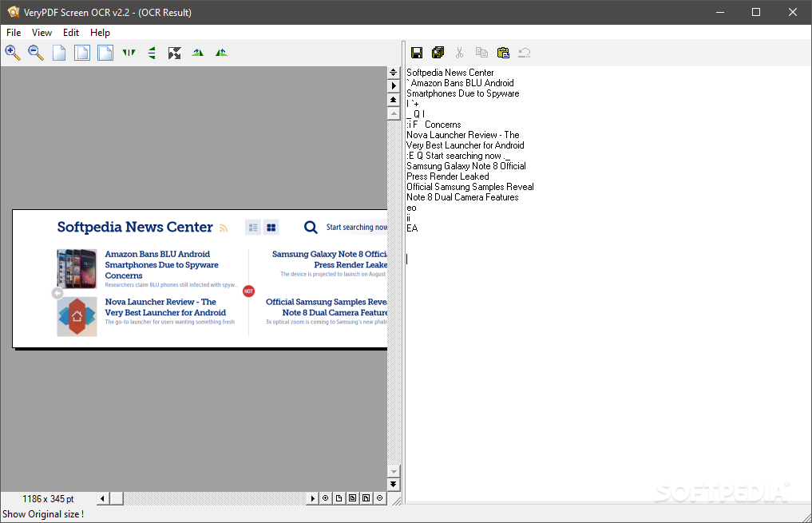Click 'Smartphones Due to Spyware' OCR text line
The width and height of the screenshot is (812, 523).
coord(463,93)
